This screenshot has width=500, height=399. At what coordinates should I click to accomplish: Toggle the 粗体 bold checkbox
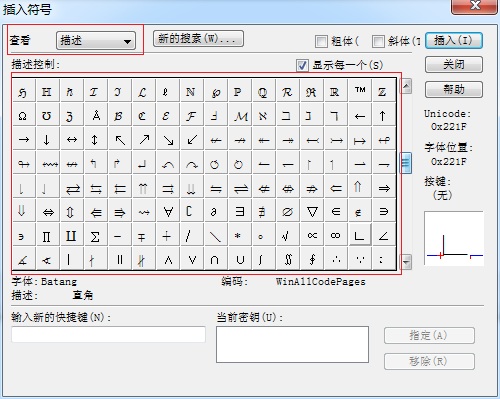click(x=321, y=42)
